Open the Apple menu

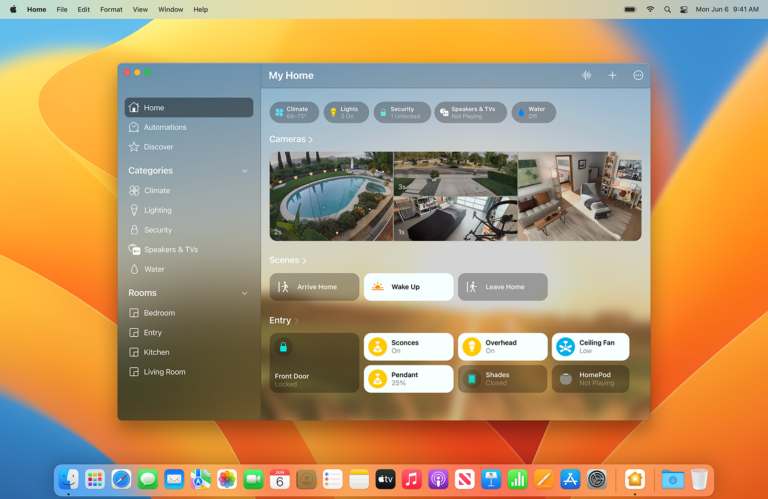[x=13, y=9]
